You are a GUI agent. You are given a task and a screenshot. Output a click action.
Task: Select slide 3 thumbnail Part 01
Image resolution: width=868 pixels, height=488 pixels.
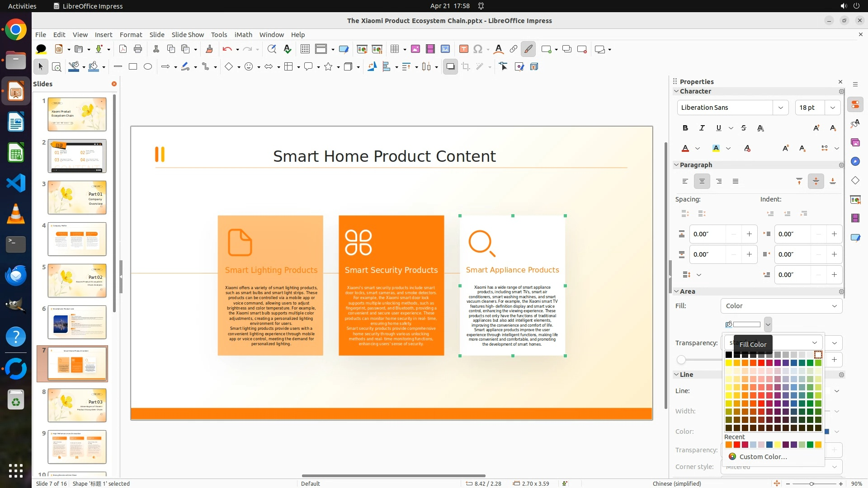[77, 197]
